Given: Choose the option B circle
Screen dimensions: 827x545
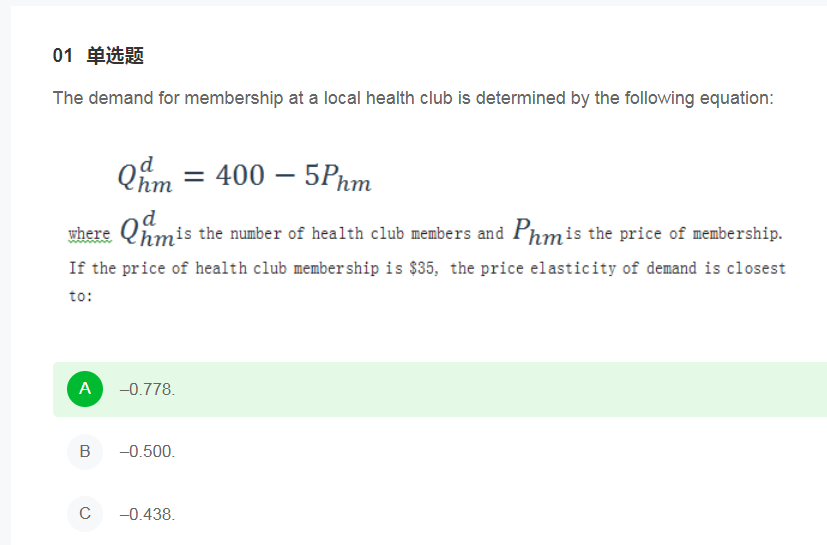Looking at the screenshot, I should point(85,452).
